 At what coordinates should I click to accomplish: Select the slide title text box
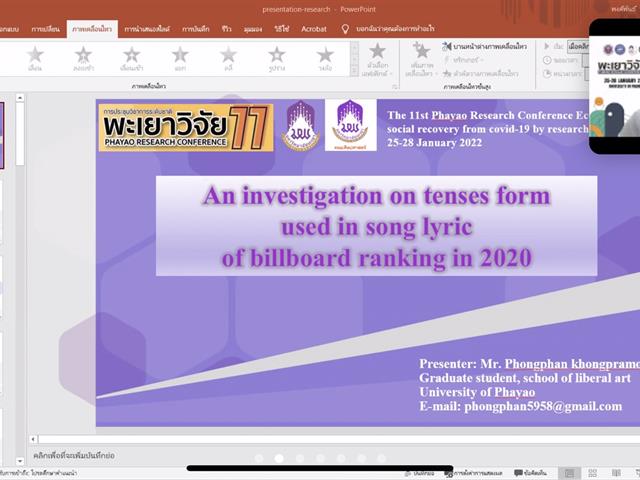[376, 226]
